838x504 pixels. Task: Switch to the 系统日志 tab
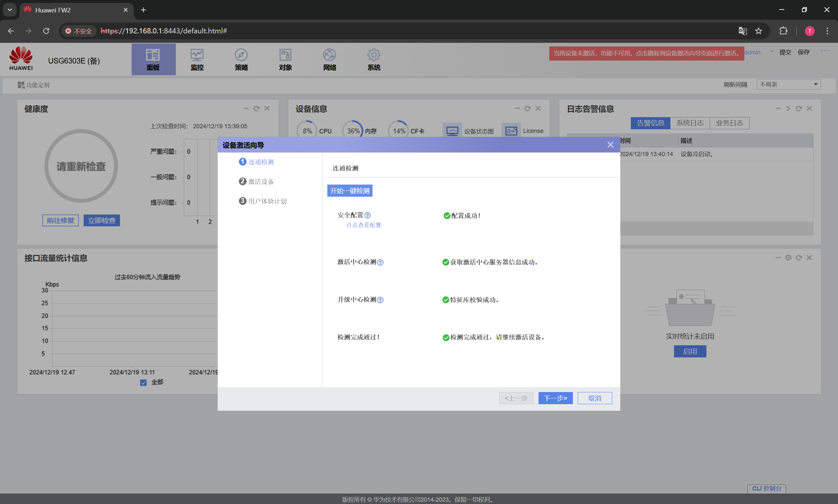690,123
